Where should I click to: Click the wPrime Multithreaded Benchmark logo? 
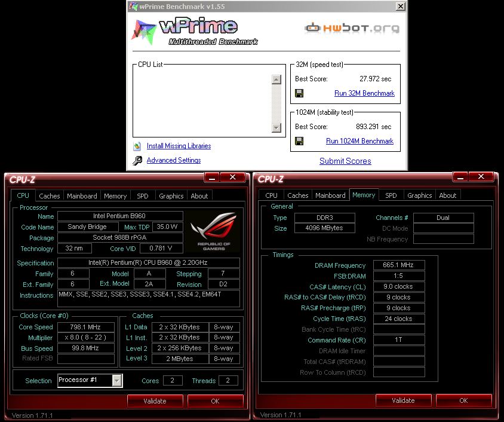[195, 31]
